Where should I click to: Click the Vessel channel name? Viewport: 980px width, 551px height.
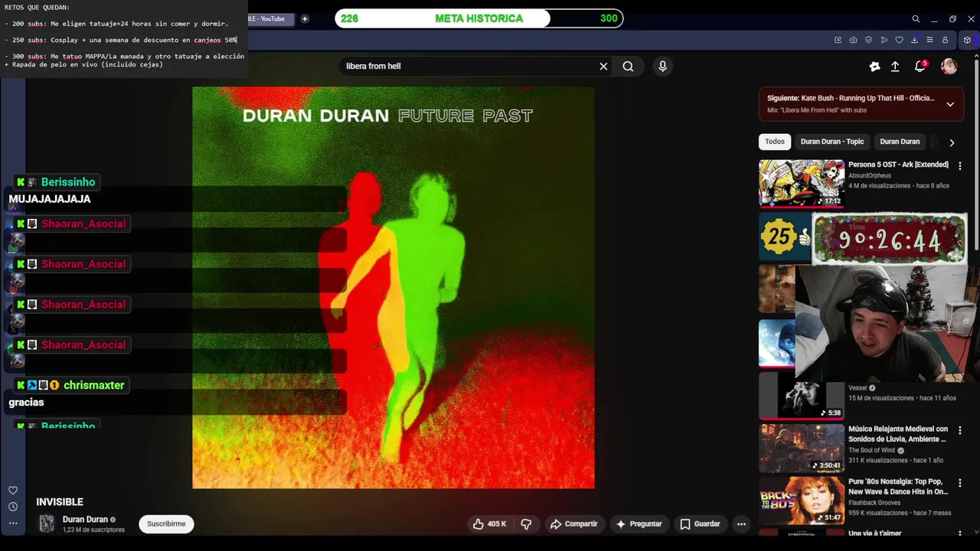pyautogui.click(x=857, y=388)
